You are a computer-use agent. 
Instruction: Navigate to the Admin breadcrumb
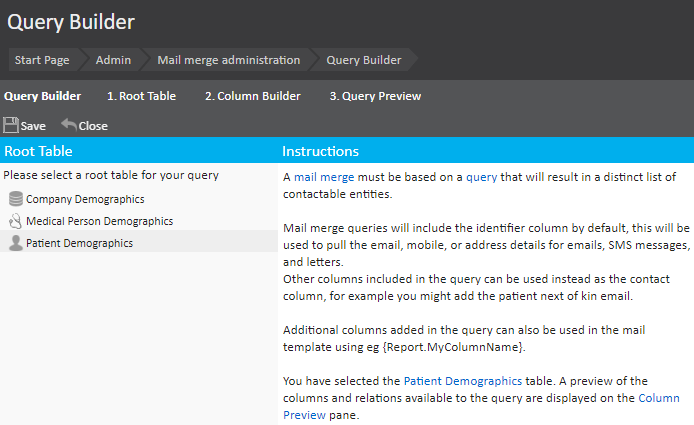[113, 60]
